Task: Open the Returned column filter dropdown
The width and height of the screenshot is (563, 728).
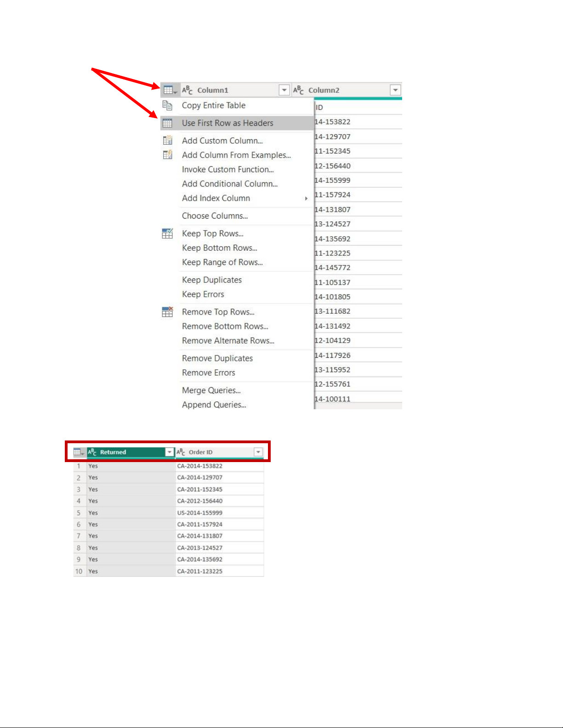Action: (x=170, y=452)
